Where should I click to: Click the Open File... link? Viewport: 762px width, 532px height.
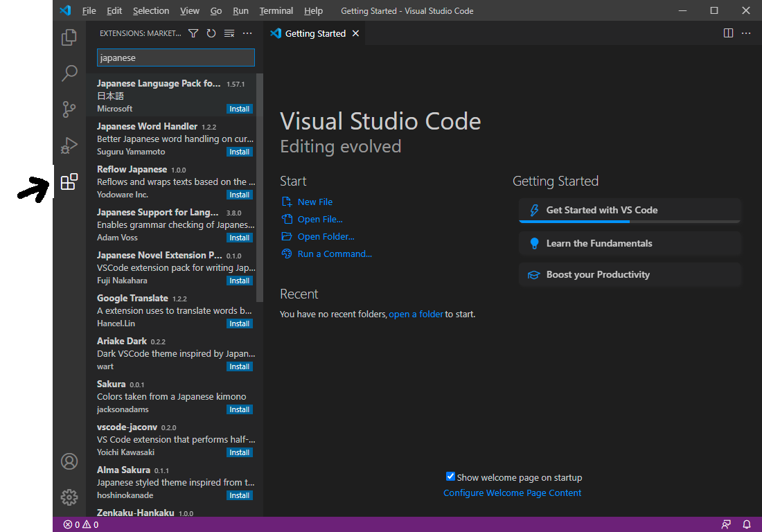click(x=320, y=219)
